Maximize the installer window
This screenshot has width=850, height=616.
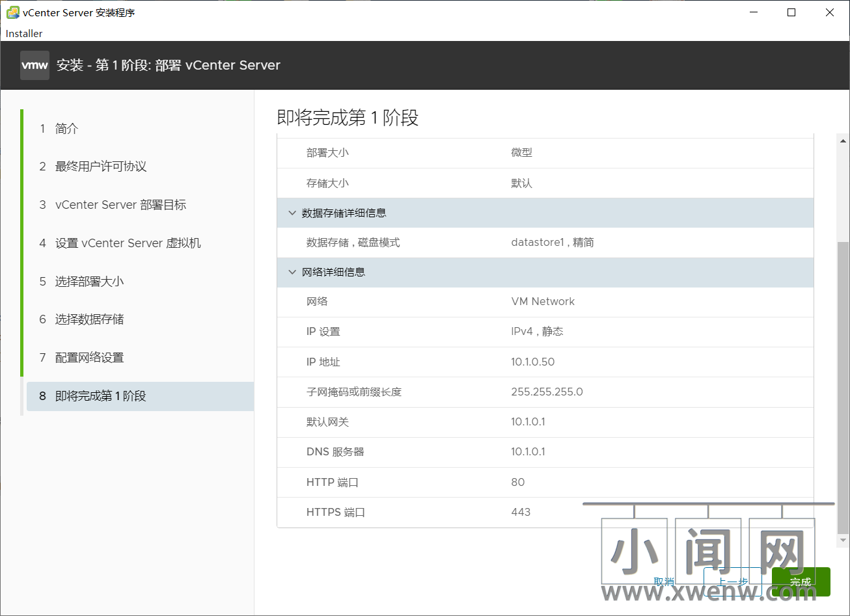[x=791, y=12]
